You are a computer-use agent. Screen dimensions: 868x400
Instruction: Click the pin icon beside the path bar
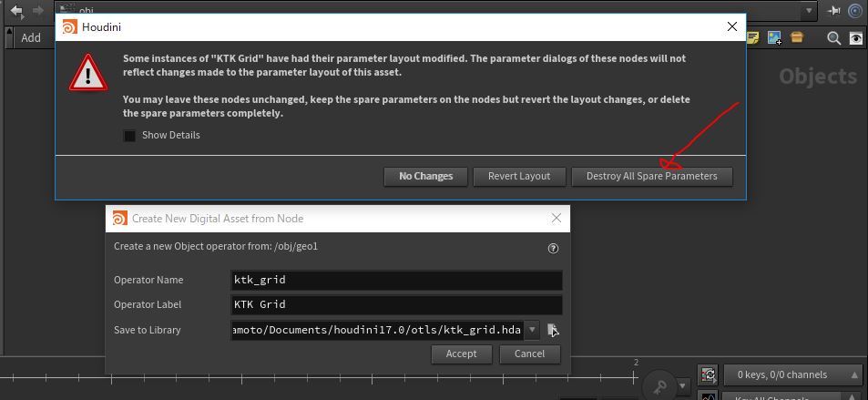[833, 11]
